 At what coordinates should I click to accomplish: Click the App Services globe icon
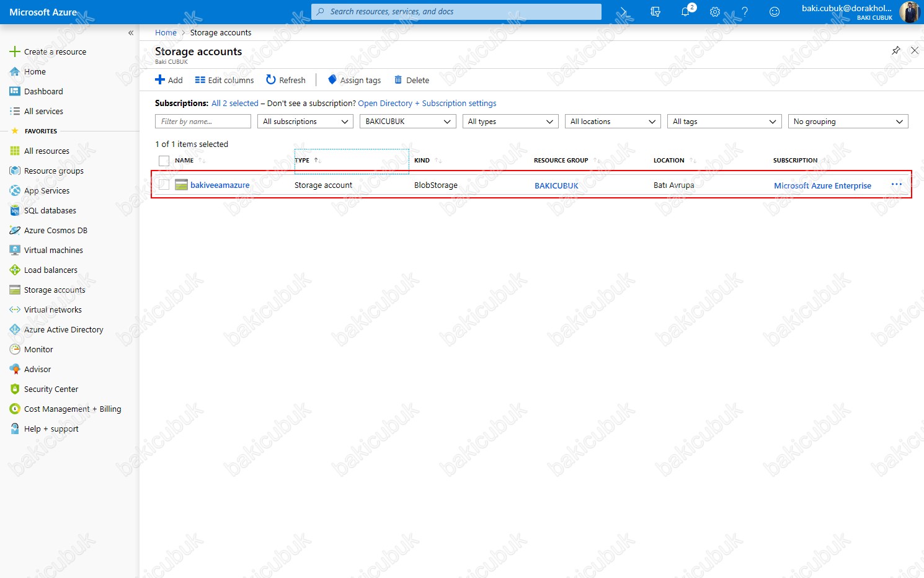click(x=15, y=190)
